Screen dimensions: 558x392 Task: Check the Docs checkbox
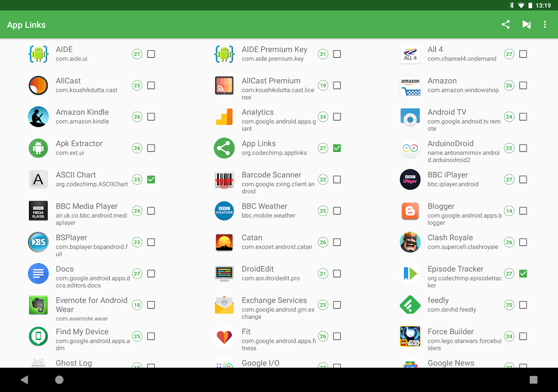coord(151,273)
